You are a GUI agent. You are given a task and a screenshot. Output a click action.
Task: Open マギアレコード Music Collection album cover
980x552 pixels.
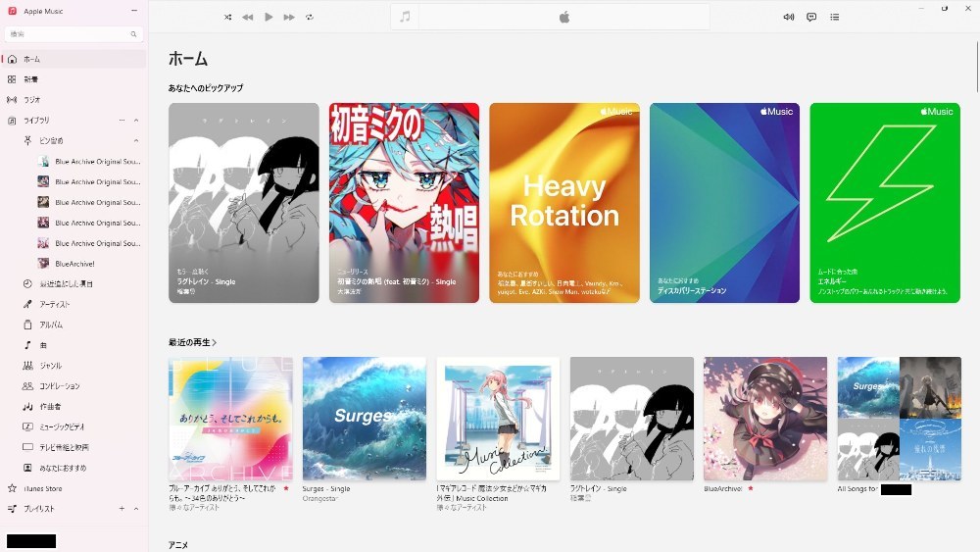click(x=498, y=419)
